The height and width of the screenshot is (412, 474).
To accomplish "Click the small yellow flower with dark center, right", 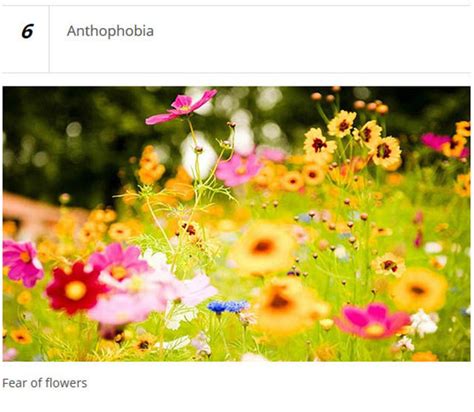I will (x=388, y=265).
